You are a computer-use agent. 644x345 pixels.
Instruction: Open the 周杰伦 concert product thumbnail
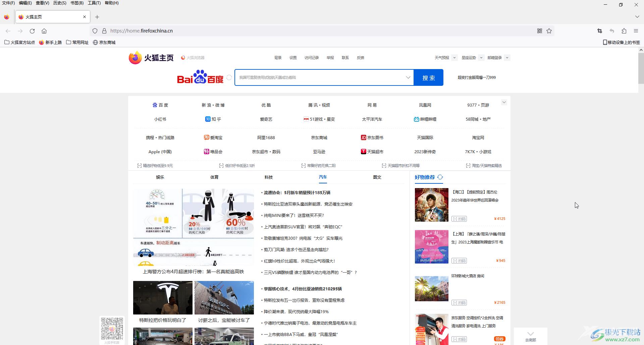[431, 205]
